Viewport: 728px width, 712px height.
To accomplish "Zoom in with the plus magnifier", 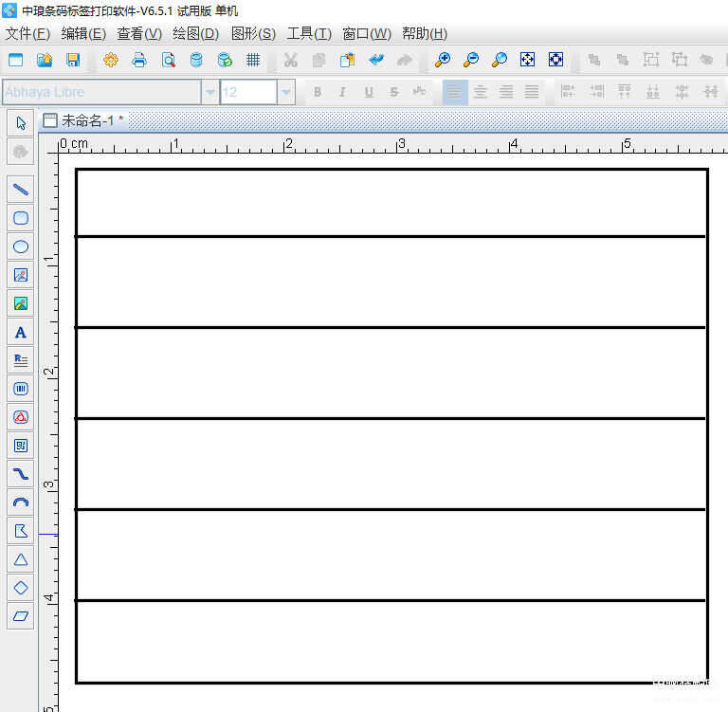I will click(443, 60).
